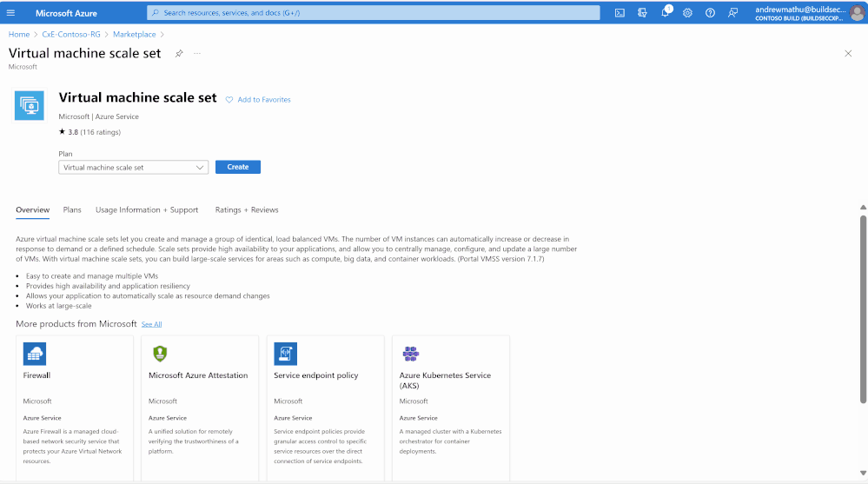Click the Add to Favorites link

pos(264,100)
